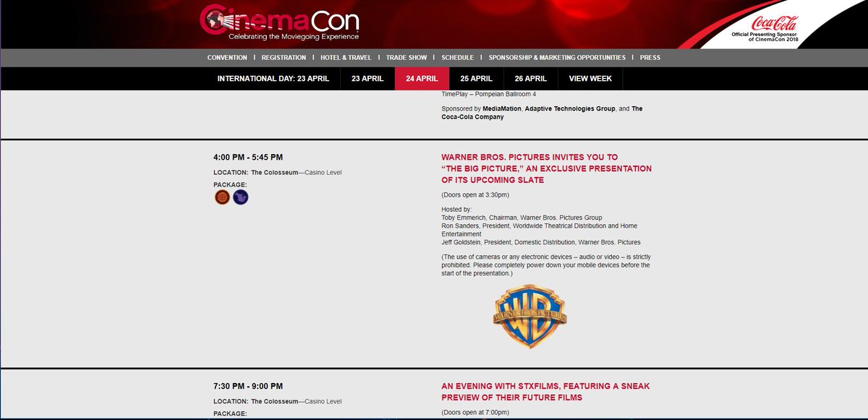868x420 pixels.
Task: Go to the Press page
Action: (650, 58)
